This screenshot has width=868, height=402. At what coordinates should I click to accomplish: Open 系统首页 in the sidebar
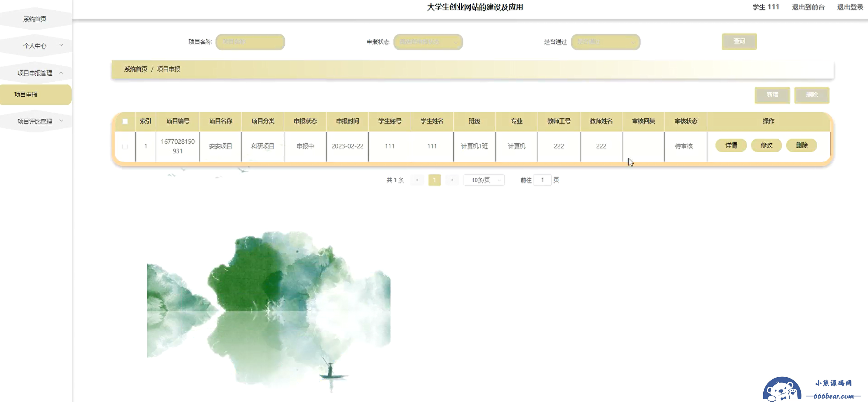tap(35, 19)
